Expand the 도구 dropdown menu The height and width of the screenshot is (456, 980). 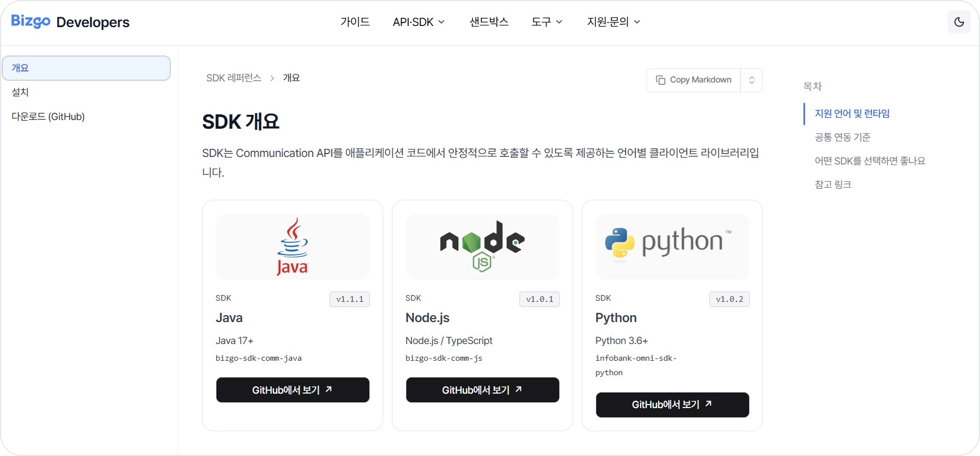[547, 22]
